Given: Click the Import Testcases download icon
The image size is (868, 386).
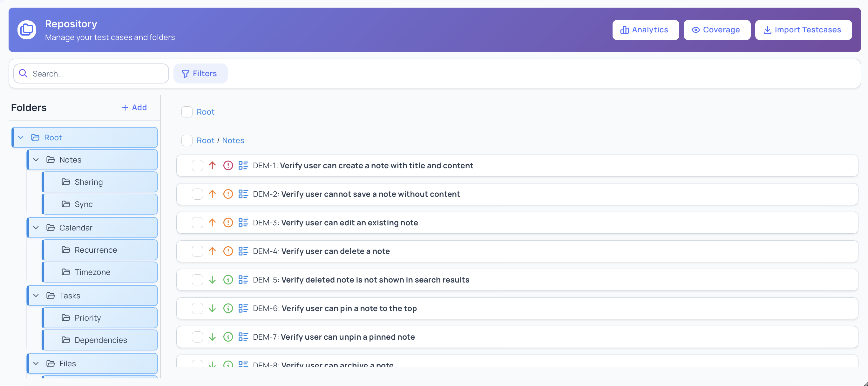Looking at the screenshot, I should 768,30.
